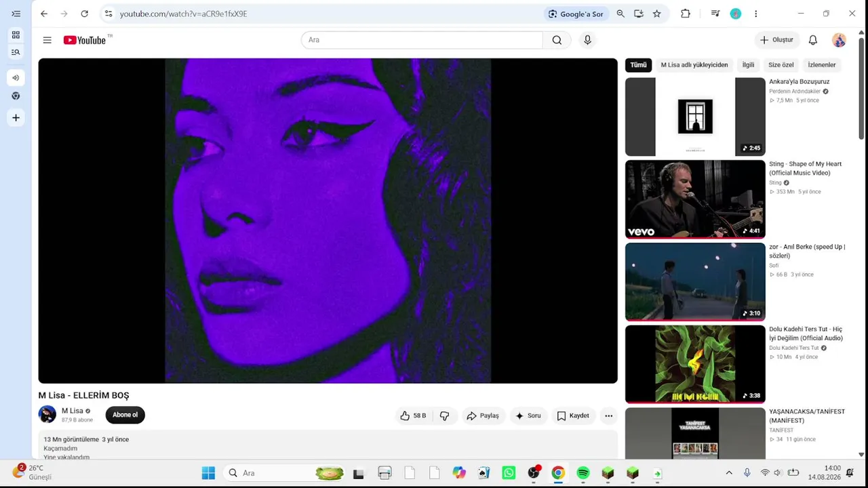Open more actions menu beside Kaydet
The image size is (868, 488).
pos(608,415)
